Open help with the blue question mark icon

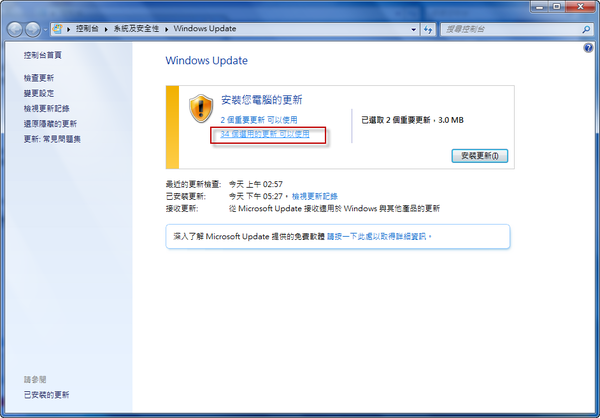(588, 48)
